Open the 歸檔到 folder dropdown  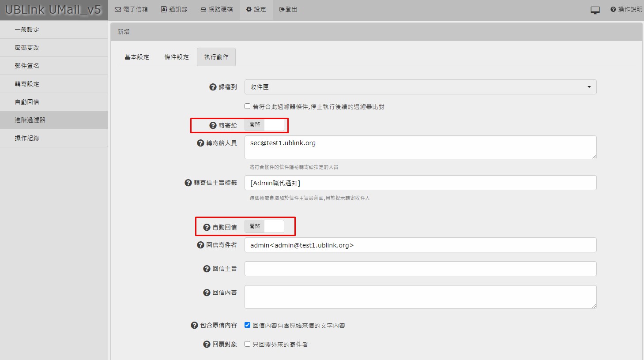point(420,87)
